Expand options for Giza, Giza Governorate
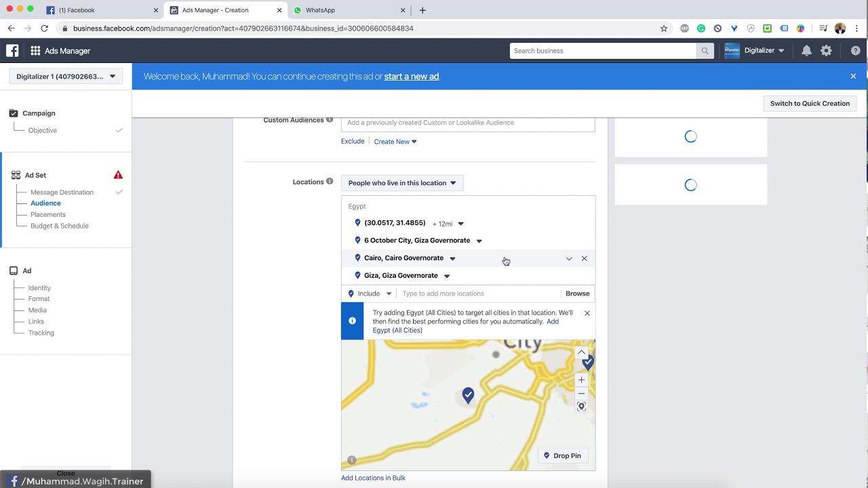This screenshot has width=868, height=488. click(446, 276)
